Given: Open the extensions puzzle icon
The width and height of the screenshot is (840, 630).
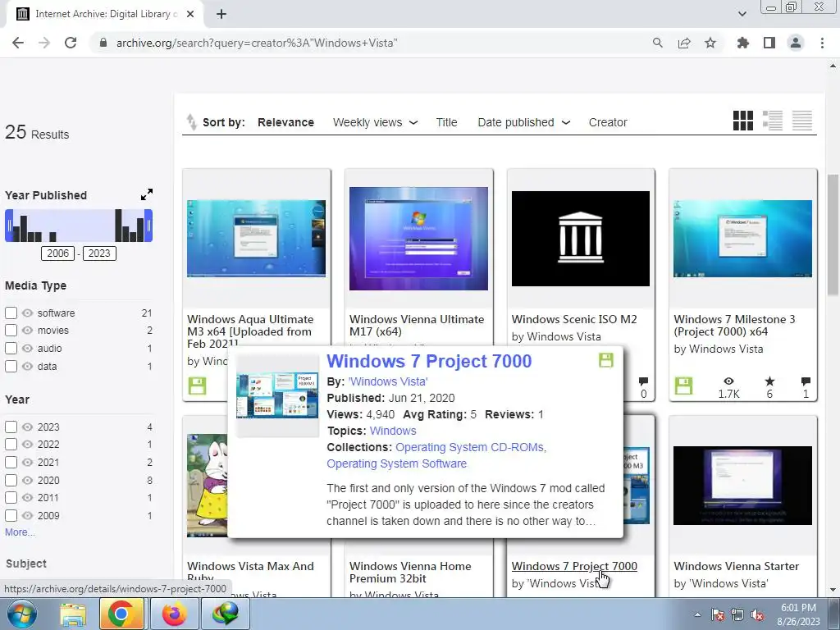Looking at the screenshot, I should pyautogui.click(x=743, y=43).
